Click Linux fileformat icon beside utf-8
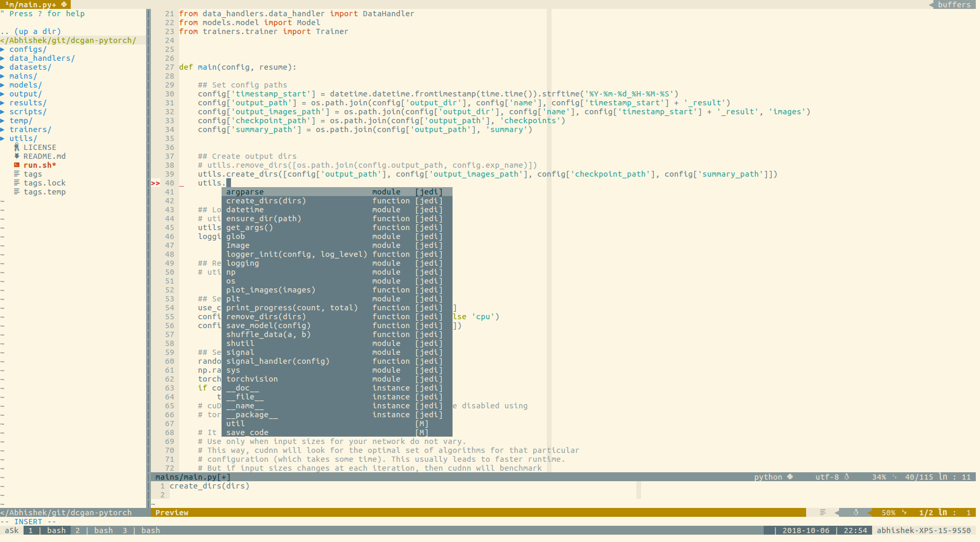Image resolution: width=980 pixels, height=542 pixels. coord(846,477)
